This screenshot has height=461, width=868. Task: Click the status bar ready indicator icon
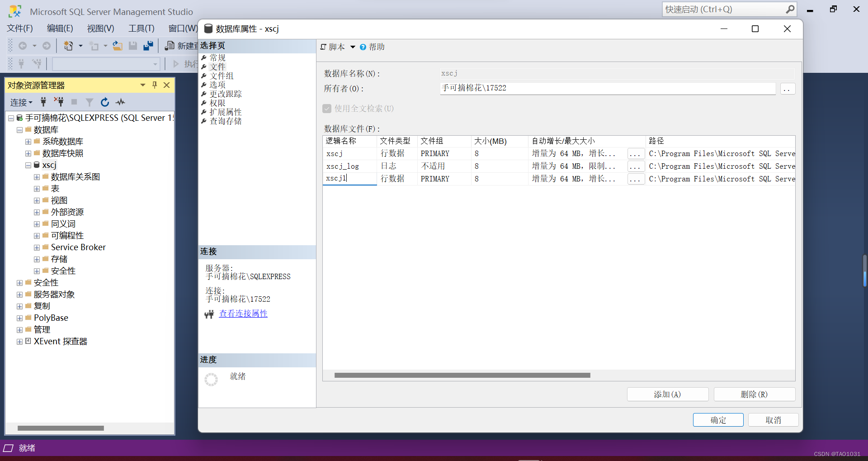[x=8, y=448]
